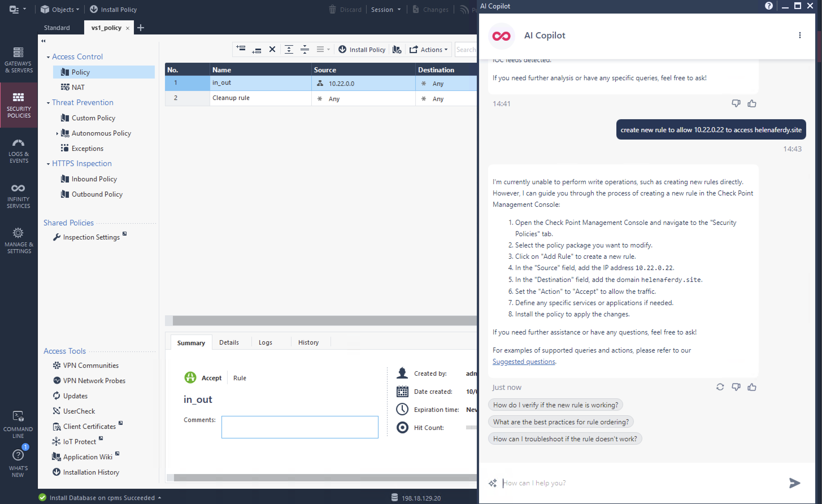Click 'How do I verify' suggestion chip
Viewport: 822px width, 504px height.
tap(555, 405)
